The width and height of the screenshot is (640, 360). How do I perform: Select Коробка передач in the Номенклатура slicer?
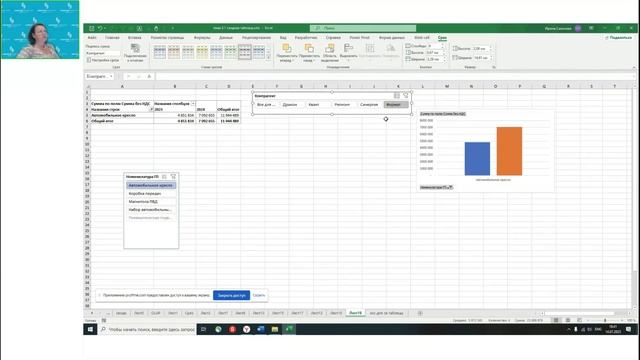tap(151, 193)
